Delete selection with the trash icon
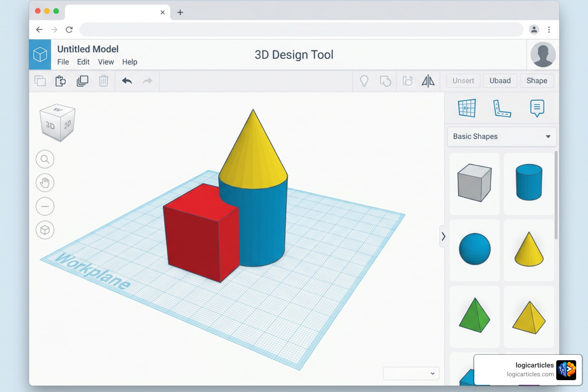The image size is (588, 392). coord(103,81)
